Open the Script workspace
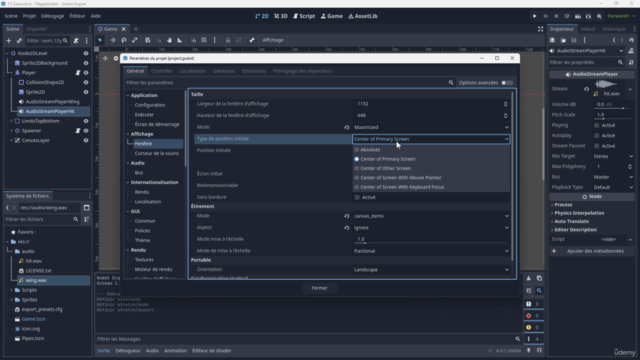The width and height of the screenshot is (640, 360). 304,16
